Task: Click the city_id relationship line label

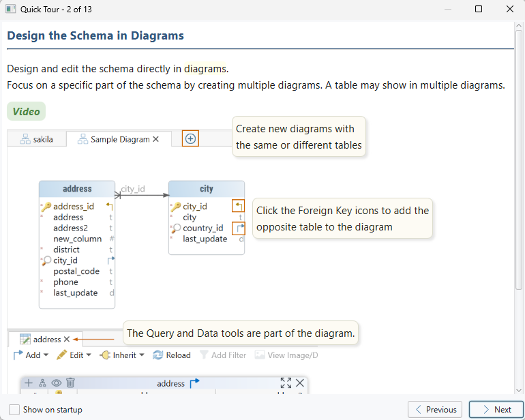Action: point(132,189)
